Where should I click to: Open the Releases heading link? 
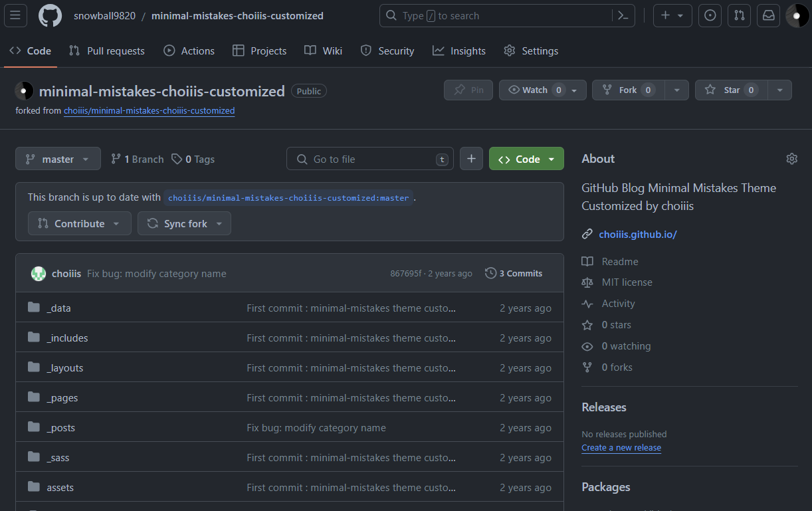pyautogui.click(x=604, y=407)
